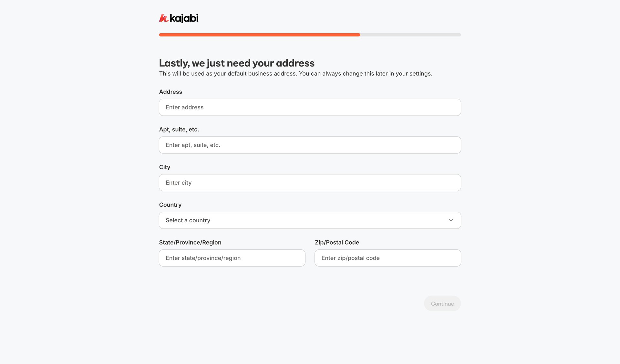This screenshot has height=364, width=620.
Task: Click inside the City text box
Action: [x=310, y=182]
